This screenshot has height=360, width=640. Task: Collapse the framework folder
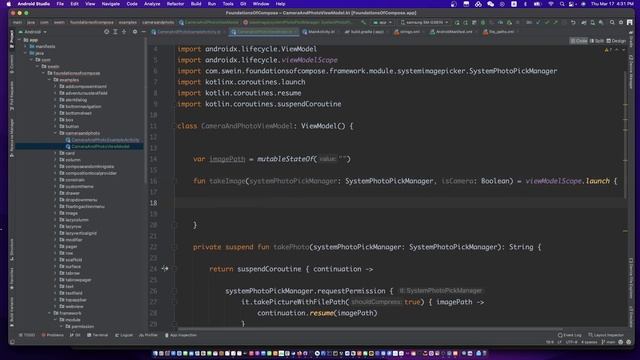[50, 313]
